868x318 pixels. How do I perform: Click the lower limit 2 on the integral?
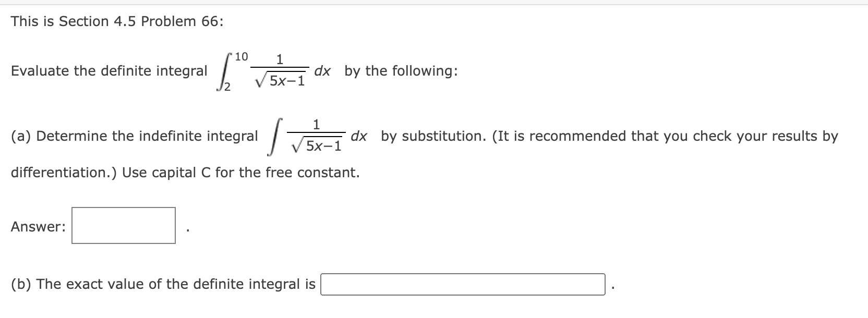(227, 86)
